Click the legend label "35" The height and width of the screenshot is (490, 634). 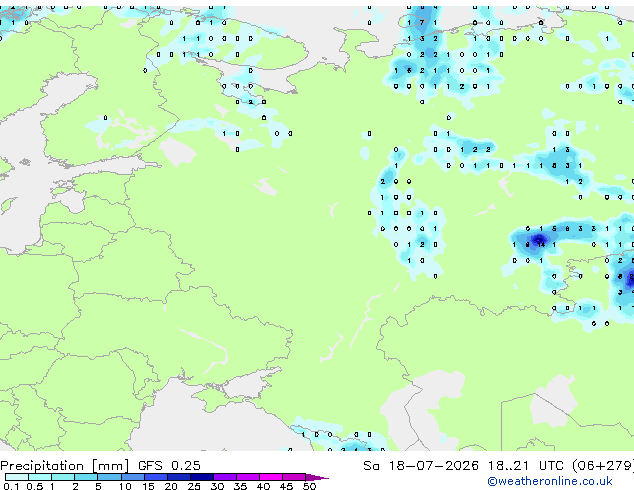point(240,486)
